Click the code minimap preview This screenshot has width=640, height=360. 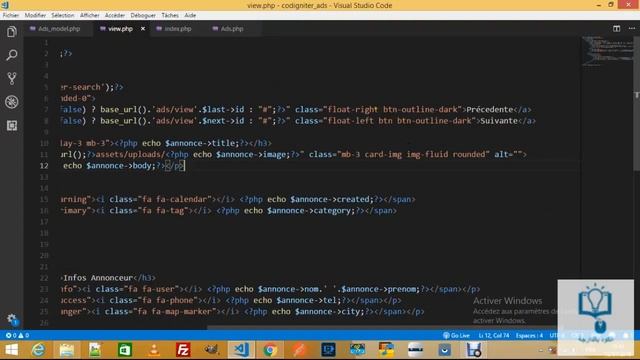[x=606, y=51]
